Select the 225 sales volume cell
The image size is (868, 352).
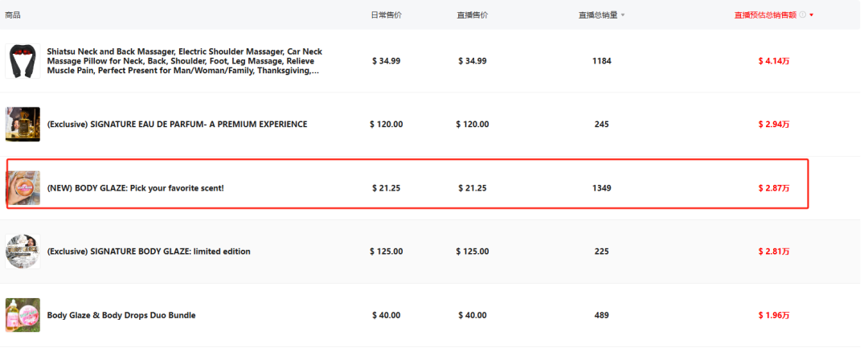coord(602,252)
